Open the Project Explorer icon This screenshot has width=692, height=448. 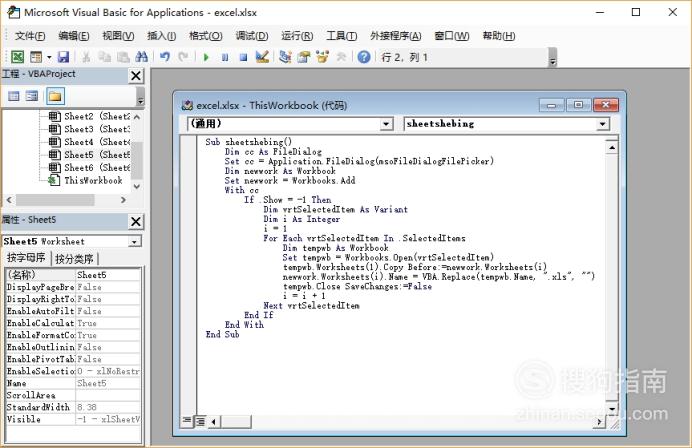click(x=285, y=57)
